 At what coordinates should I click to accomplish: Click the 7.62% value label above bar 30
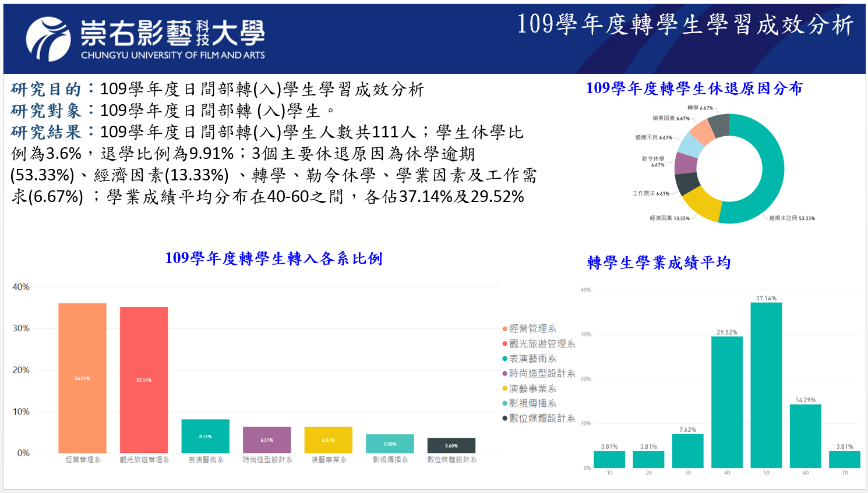(x=688, y=430)
